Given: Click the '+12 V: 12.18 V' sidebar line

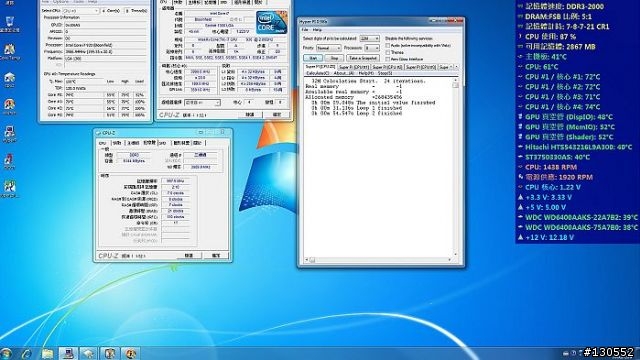Looking at the screenshot, I should tap(549, 238).
